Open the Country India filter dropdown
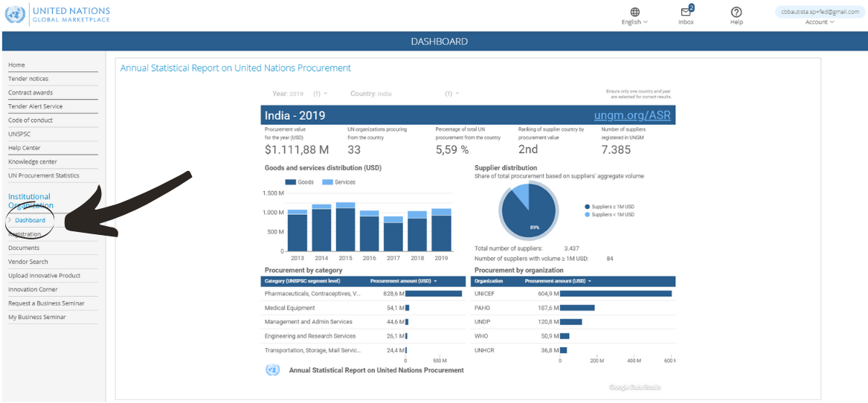 point(405,94)
